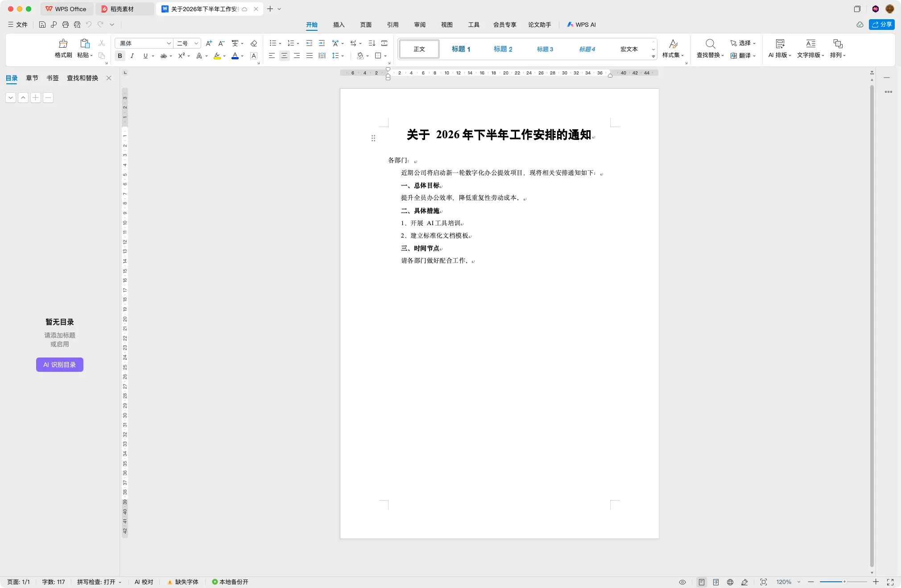The width and height of the screenshot is (901, 588).
Task: Click the 稻壳素材 window tab
Action: click(124, 9)
